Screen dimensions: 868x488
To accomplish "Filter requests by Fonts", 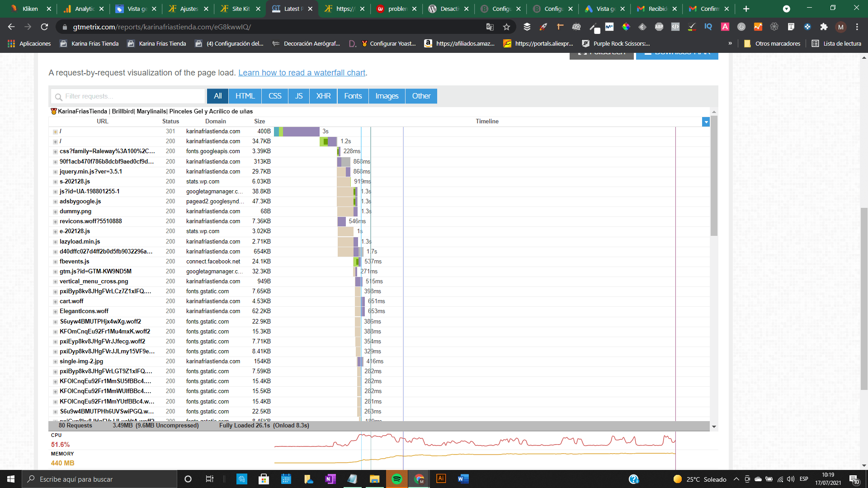I will (353, 96).
